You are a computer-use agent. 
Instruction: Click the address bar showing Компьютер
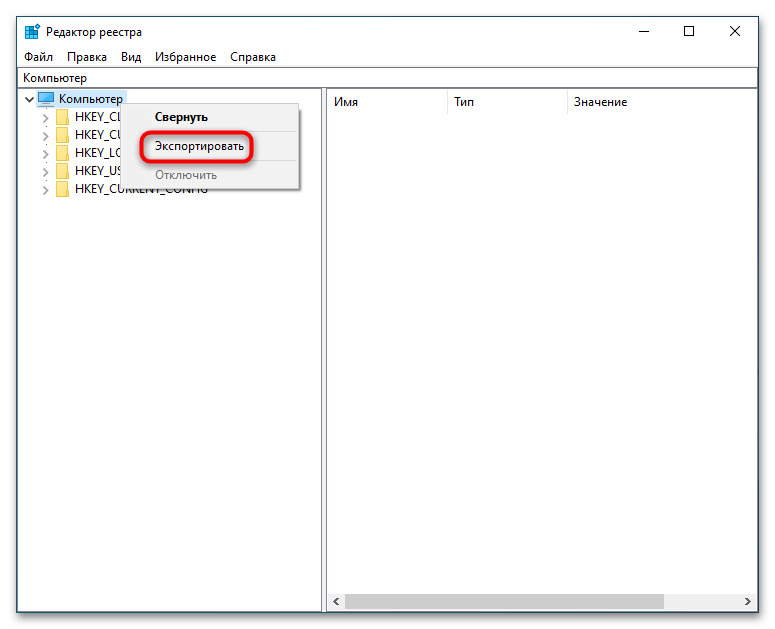tap(387, 78)
